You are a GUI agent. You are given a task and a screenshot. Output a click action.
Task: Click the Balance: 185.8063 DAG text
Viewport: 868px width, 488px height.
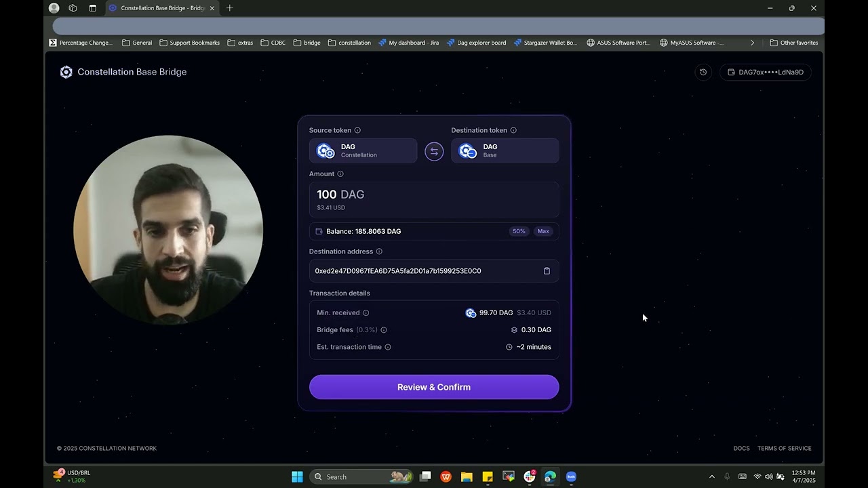click(363, 231)
